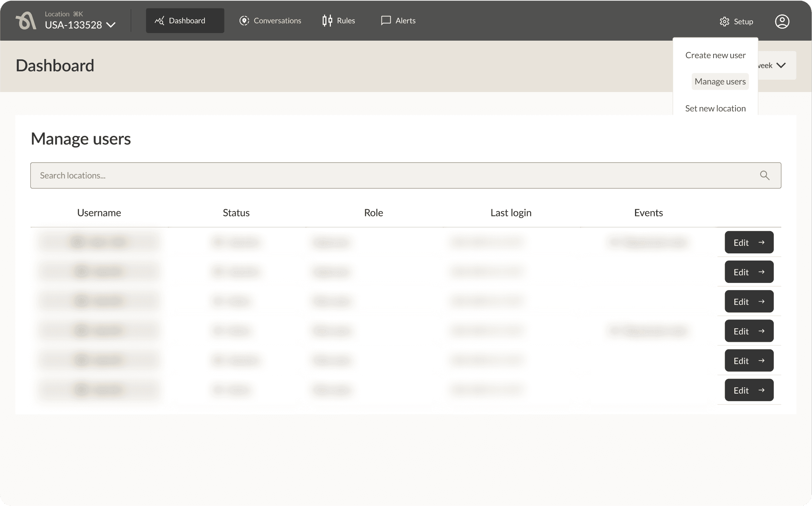Open the Dashboard tab
Viewport: 812px width, 506px height.
click(x=185, y=21)
